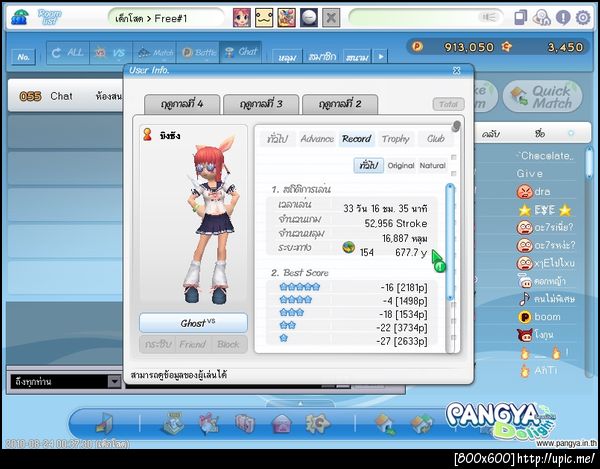Image resolution: width=600 pixels, height=469 pixels.
Task: Open the ฤดูกาลที่ 4 season tab
Action: click(182, 104)
